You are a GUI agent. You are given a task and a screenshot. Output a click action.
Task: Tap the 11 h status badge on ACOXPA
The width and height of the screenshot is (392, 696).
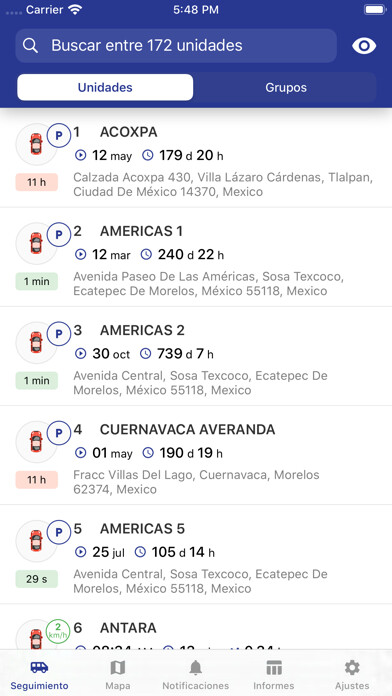click(x=37, y=182)
